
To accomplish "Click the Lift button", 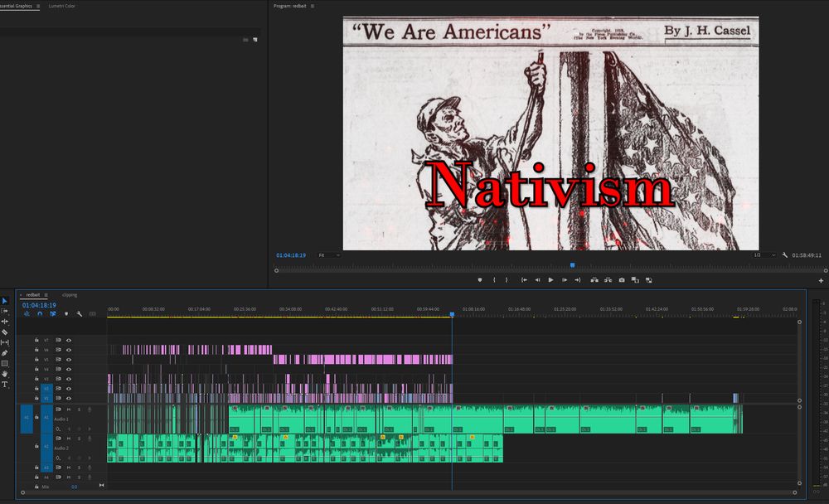I will click(x=594, y=280).
